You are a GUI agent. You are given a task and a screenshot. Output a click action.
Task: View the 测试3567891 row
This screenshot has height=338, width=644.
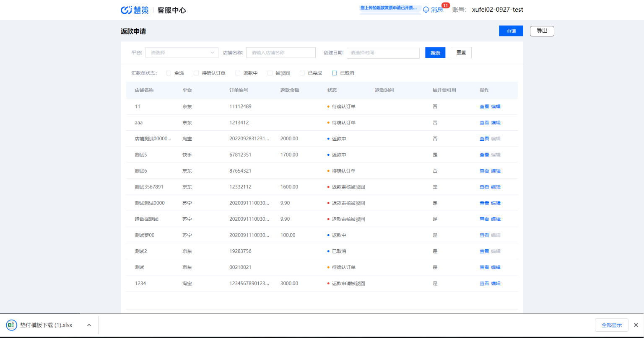484,187
